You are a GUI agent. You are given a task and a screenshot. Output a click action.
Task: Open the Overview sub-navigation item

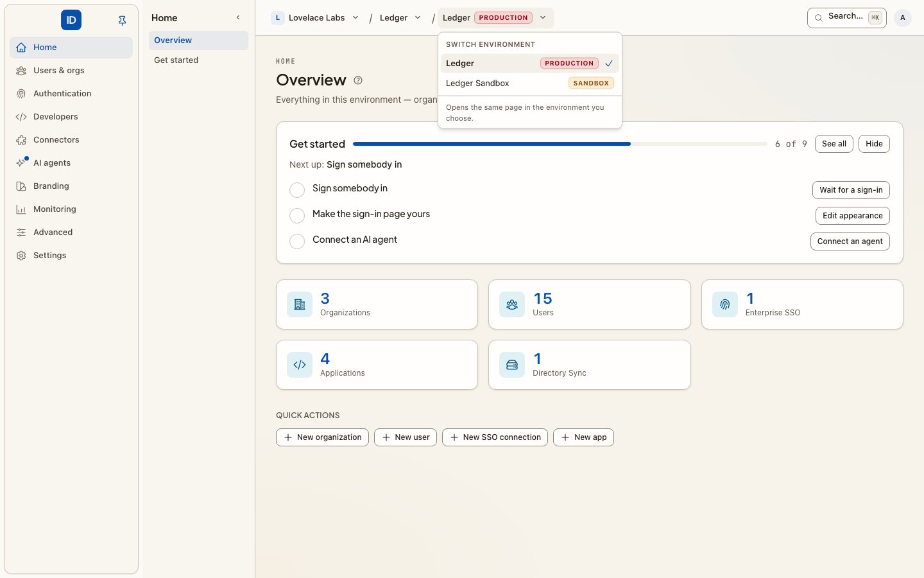[x=198, y=40]
